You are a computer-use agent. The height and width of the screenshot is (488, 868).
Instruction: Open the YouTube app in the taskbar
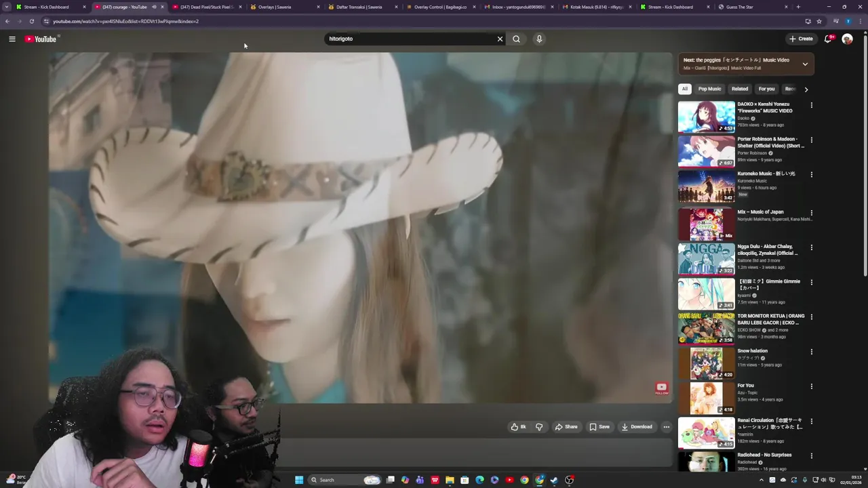click(x=509, y=480)
